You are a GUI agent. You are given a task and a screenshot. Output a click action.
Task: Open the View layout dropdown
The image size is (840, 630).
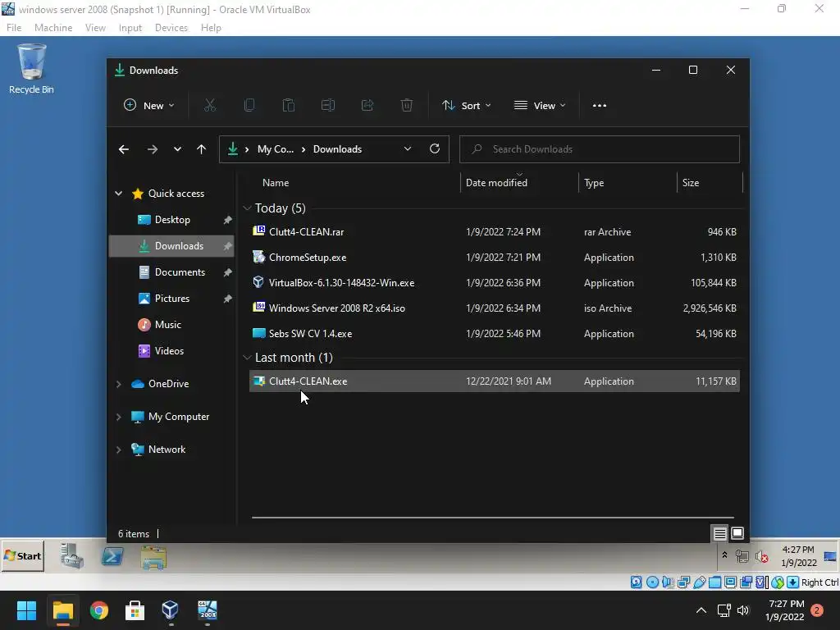coord(540,106)
